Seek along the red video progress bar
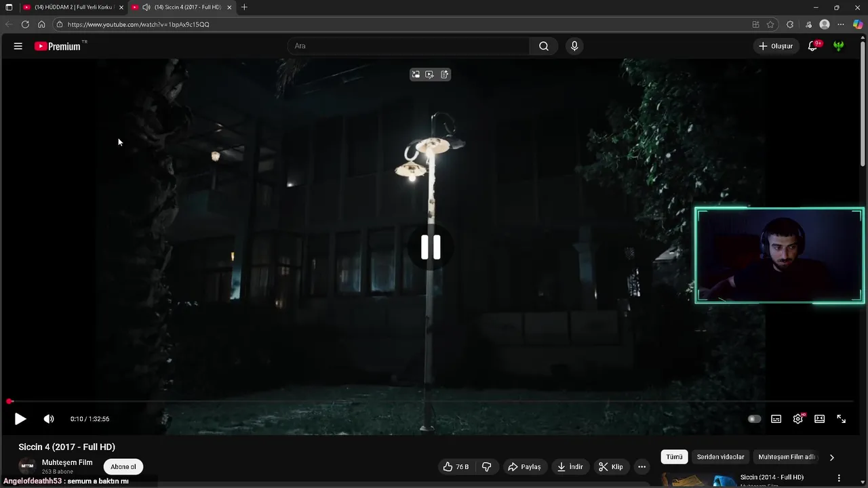The width and height of the screenshot is (868, 488). point(431,401)
